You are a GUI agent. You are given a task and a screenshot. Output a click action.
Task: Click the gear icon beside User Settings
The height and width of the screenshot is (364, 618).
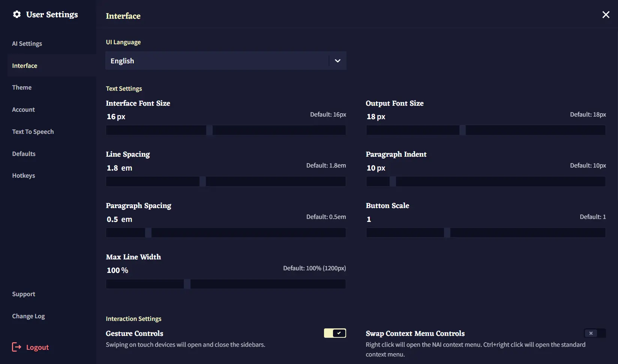click(16, 14)
